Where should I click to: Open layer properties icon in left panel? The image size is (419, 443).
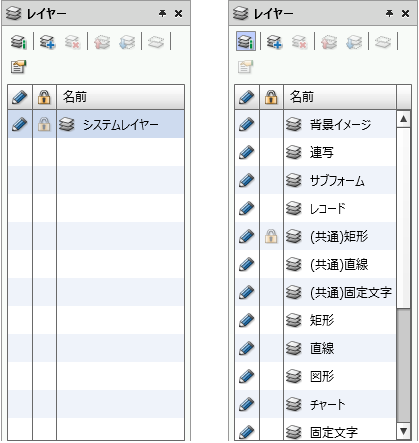click(18, 66)
